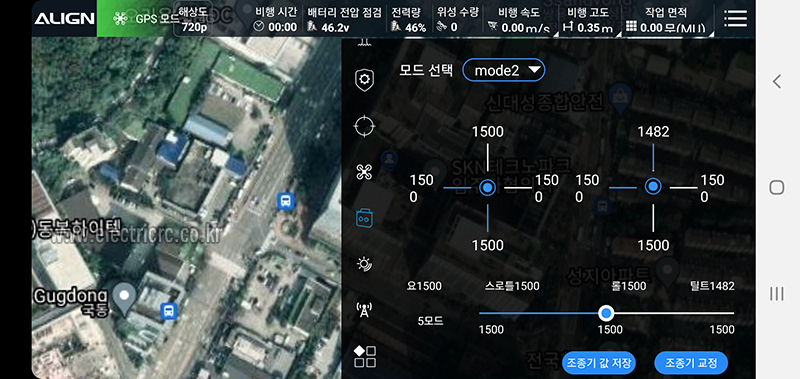Open the hamburger menu at top right

(735, 18)
